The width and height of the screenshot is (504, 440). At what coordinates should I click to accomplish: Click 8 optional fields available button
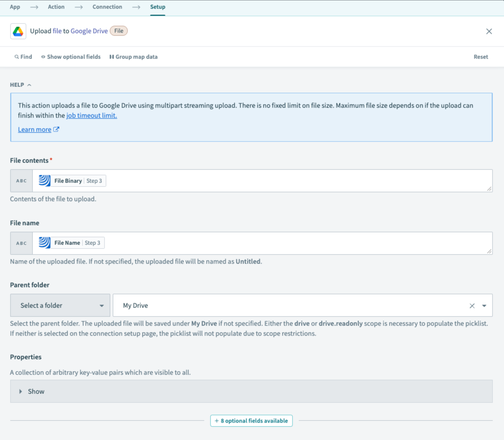click(251, 421)
